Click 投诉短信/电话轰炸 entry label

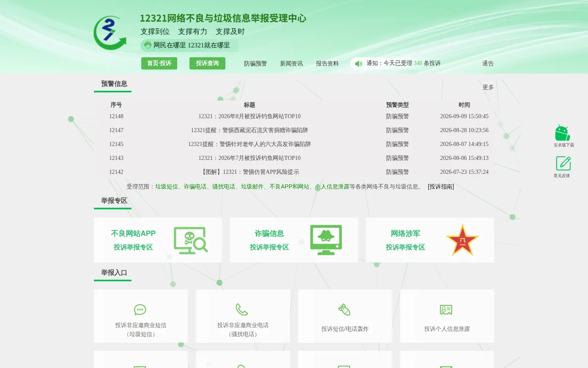pos(345,329)
